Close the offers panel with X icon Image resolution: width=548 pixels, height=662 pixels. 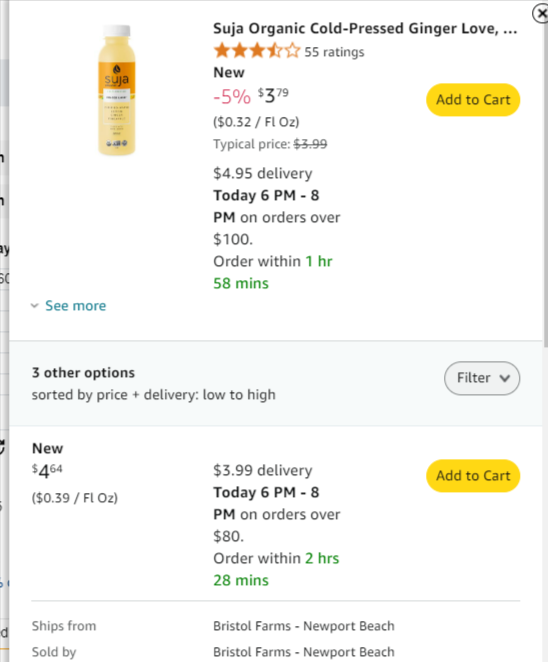point(541,14)
